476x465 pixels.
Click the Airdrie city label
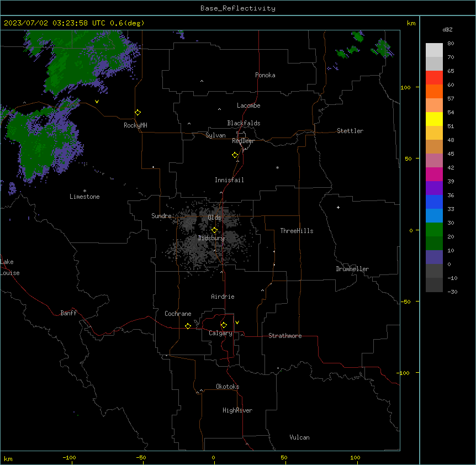pyautogui.click(x=223, y=297)
